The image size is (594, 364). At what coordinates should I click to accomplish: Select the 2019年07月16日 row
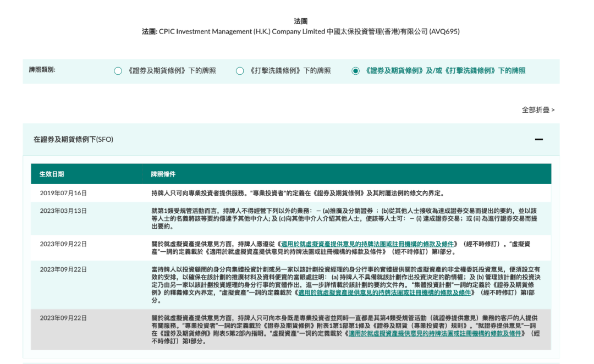291,193
